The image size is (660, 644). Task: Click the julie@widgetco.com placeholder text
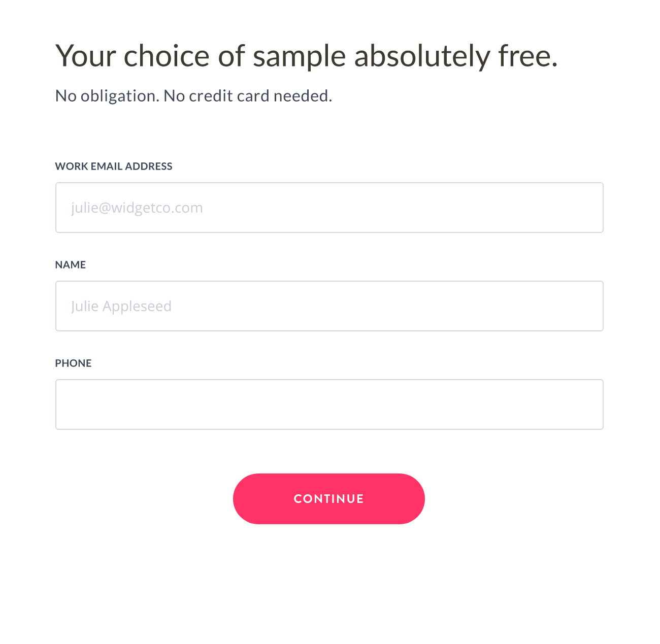137,208
